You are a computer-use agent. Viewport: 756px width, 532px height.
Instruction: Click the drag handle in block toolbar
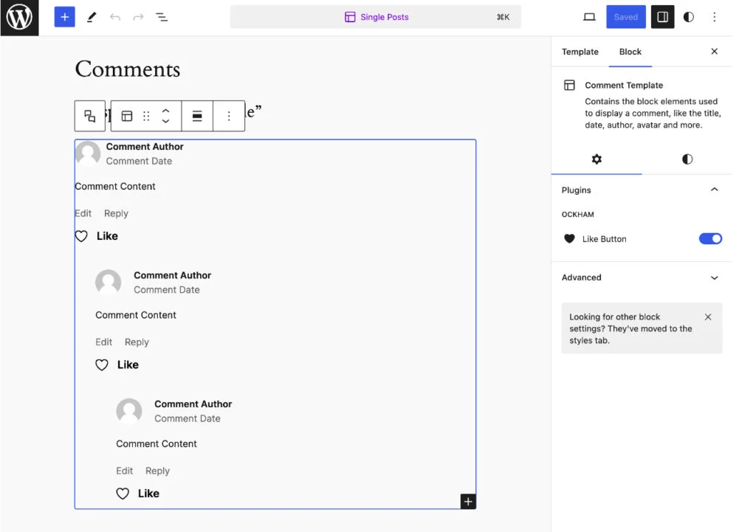click(x=146, y=116)
